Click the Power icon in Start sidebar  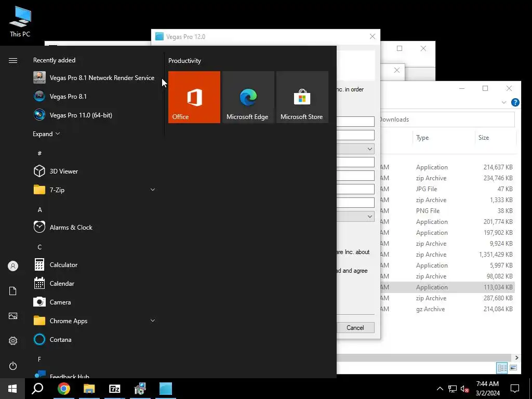point(13,366)
